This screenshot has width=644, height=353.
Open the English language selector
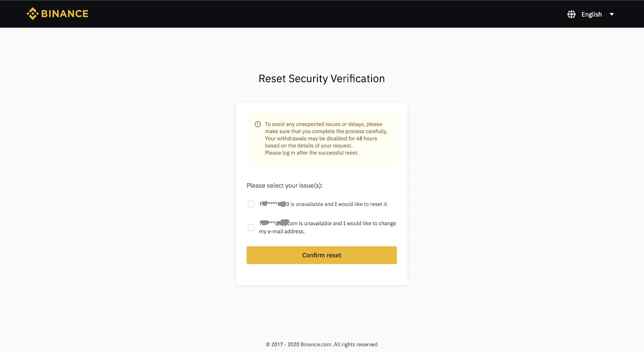591,14
